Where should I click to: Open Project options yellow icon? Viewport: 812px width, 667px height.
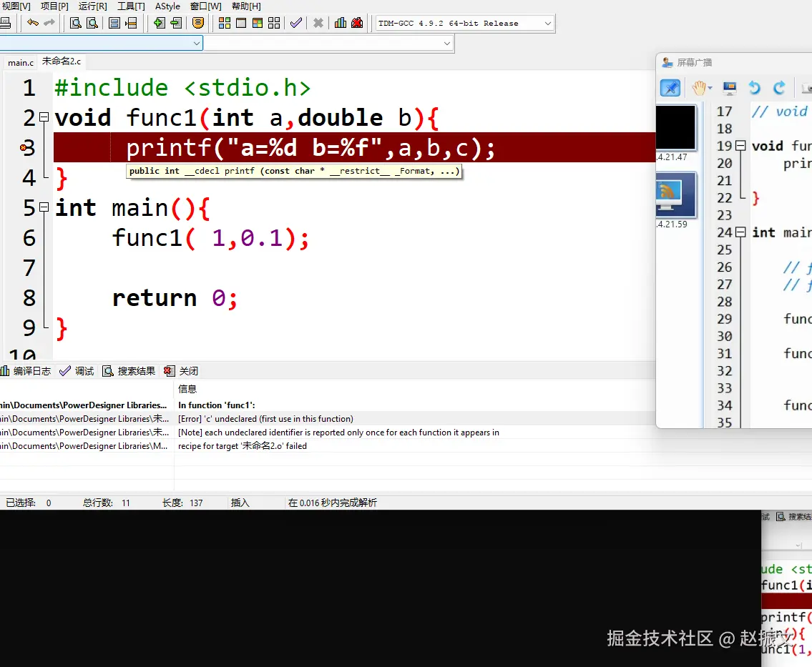tap(198, 23)
